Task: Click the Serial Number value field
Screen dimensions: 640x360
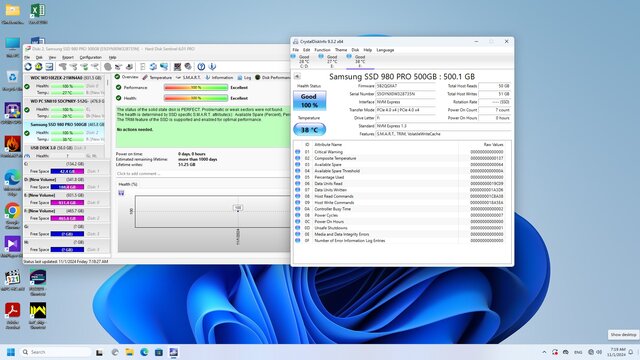Action: (405, 94)
